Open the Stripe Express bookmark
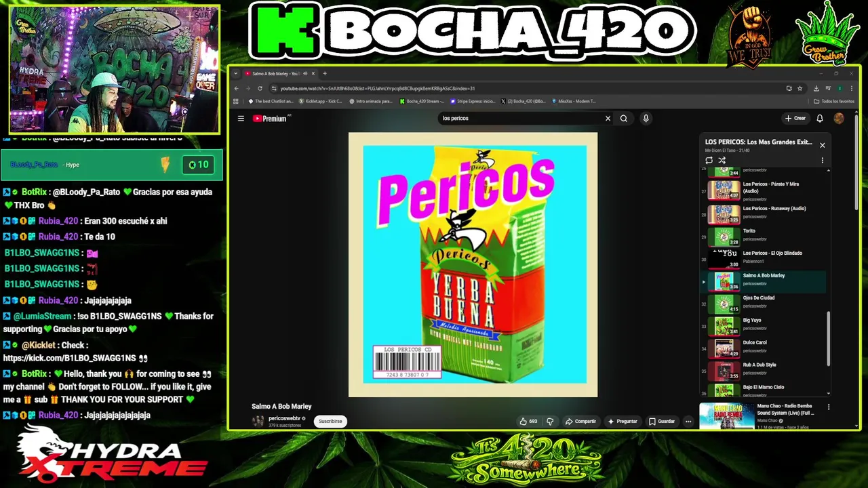The image size is (868, 488). click(473, 102)
